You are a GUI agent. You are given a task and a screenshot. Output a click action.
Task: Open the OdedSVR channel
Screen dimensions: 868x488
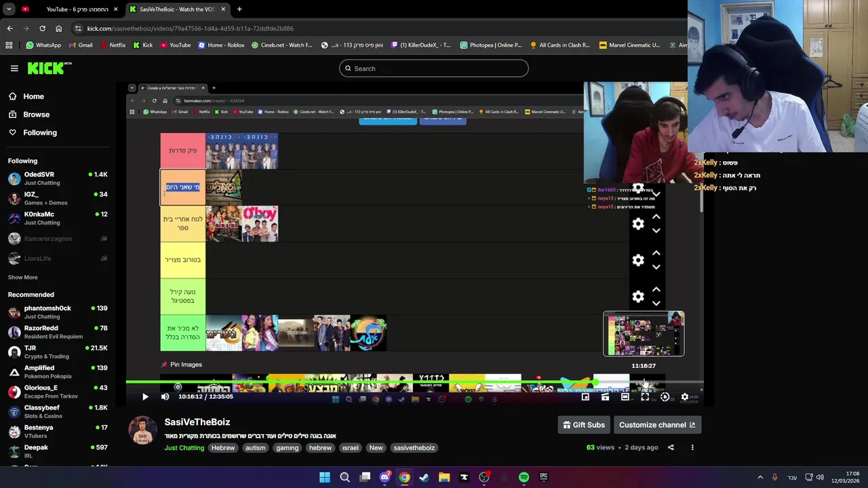[x=58, y=178]
